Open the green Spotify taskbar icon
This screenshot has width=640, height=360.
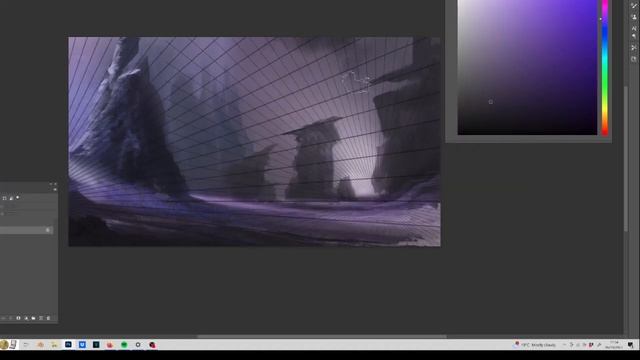pos(124,344)
